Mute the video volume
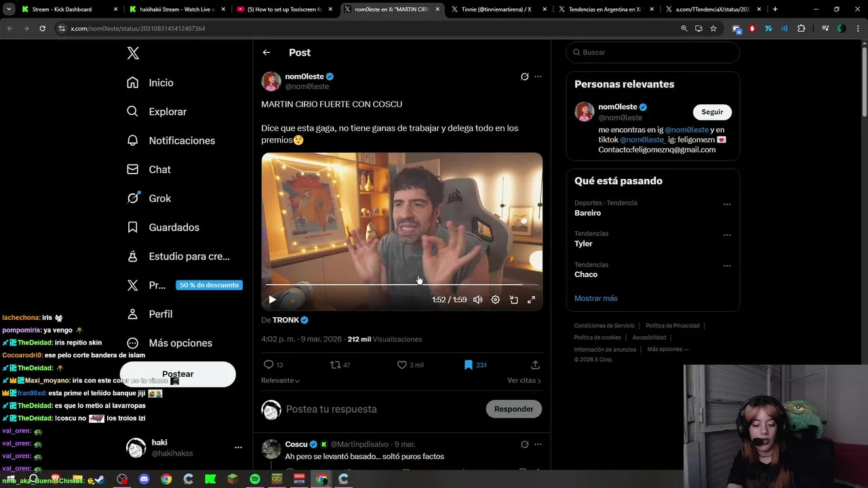 click(x=478, y=300)
